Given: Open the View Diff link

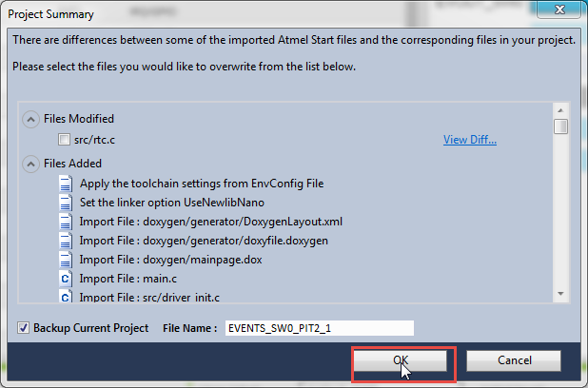Looking at the screenshot, I should click(x=470, y=141).
